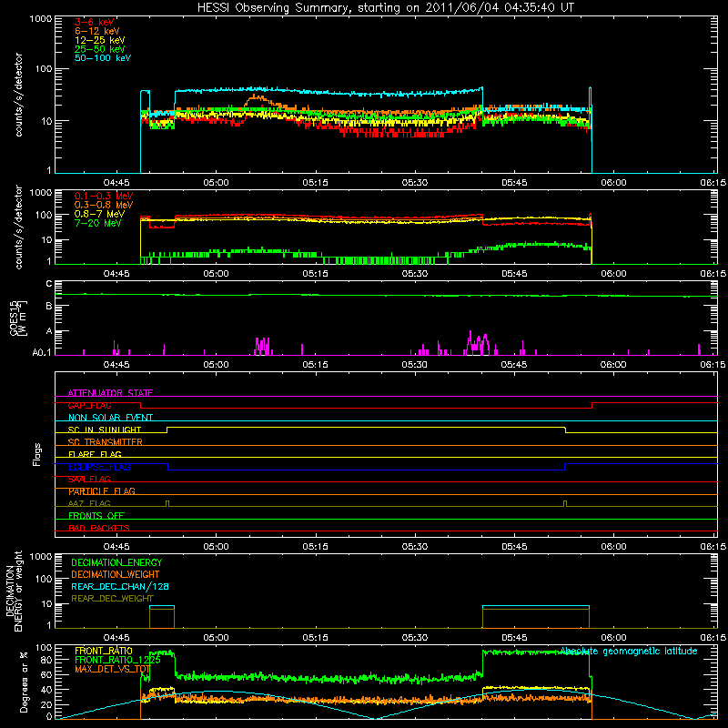
Task: Click the ECLIPSE_FLAG label
Action: tap(99, 467)
